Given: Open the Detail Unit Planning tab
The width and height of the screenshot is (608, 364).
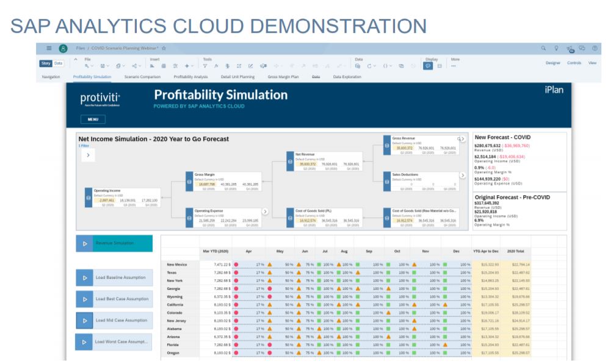Looking at the screenshot, I should click(239, 77).
